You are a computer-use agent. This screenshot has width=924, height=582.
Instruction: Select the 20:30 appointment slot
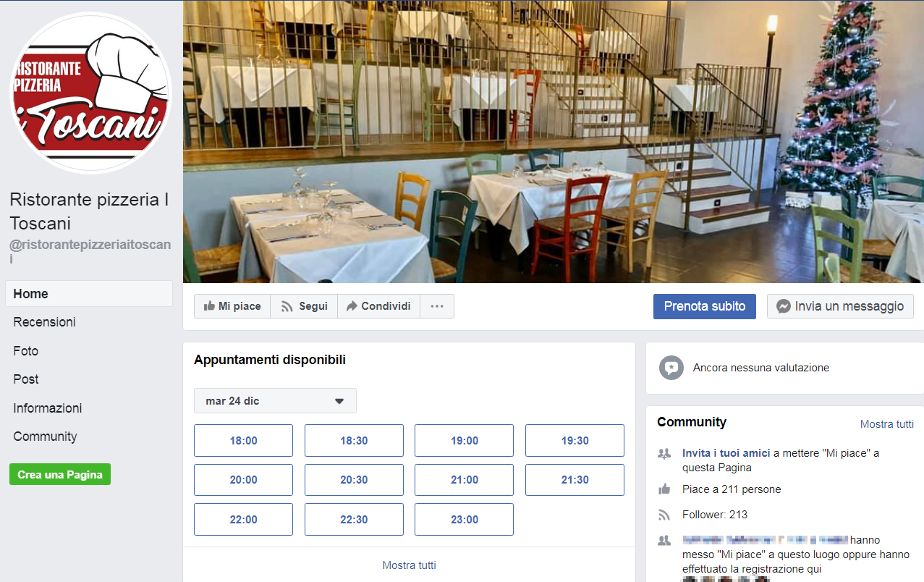(354, 479)
